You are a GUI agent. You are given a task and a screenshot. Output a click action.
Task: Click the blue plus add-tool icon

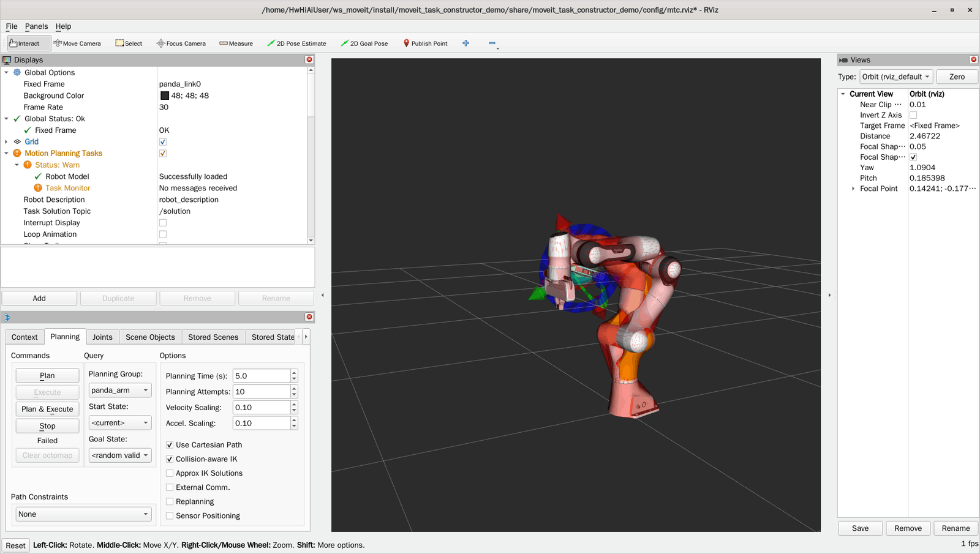[x=466, y=43]
